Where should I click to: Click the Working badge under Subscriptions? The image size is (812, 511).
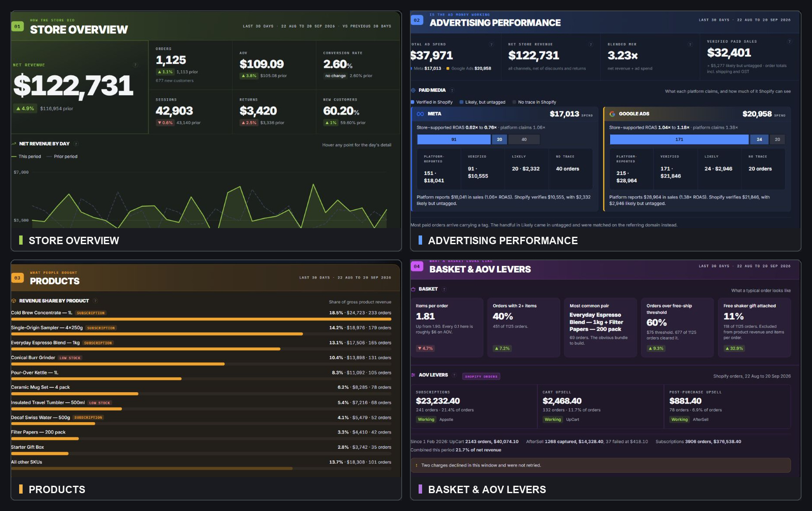(426, 420)
